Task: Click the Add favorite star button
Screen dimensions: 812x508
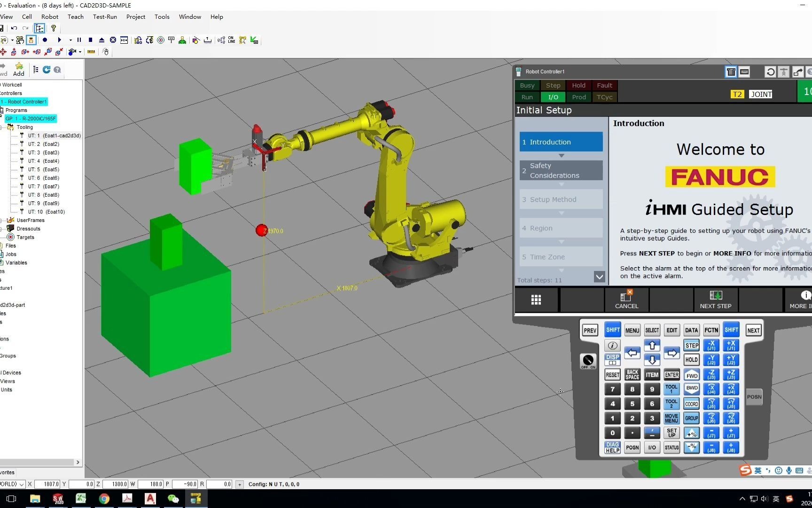Action: (x=19, y=69)
